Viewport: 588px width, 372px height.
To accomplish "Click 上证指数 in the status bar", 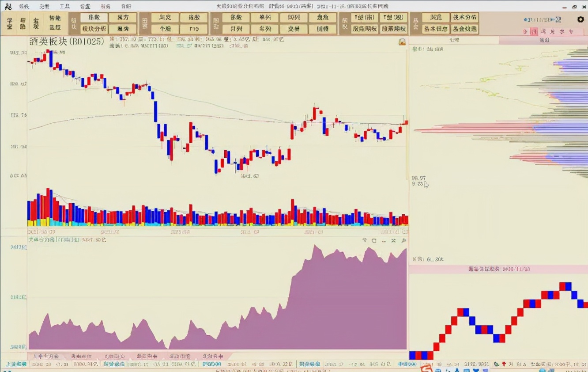I will click(x=16, y=364).
